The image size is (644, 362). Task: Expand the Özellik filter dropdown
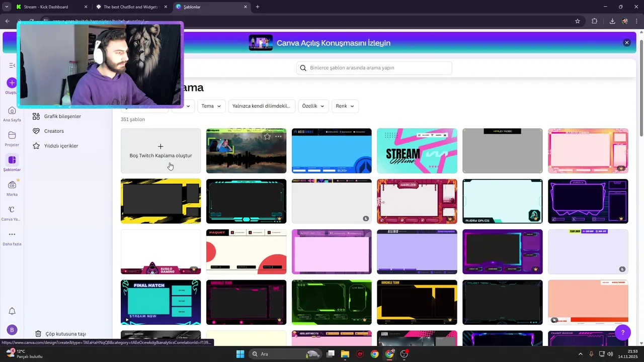tap(313, 106)
